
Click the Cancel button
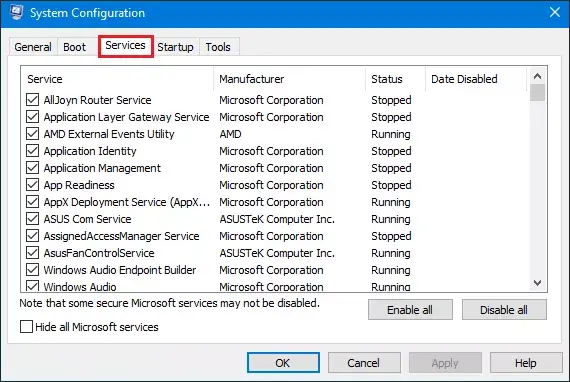click(x=364, y=363)
